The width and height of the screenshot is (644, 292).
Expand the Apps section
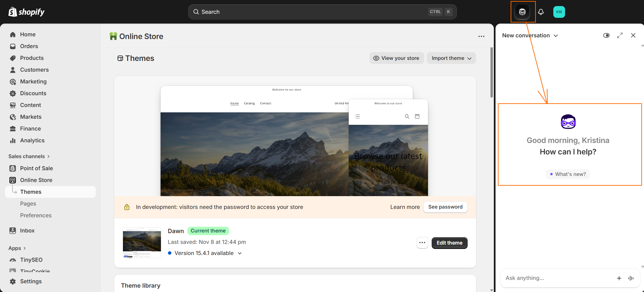[17, 248]
